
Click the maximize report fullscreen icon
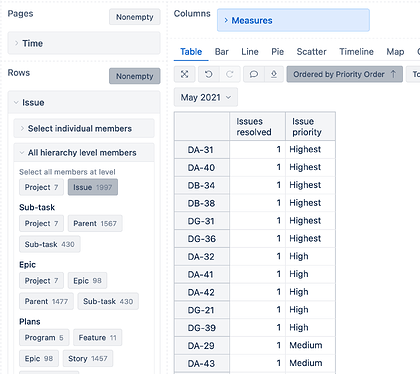pyautogui.click(x=184, y=74)
